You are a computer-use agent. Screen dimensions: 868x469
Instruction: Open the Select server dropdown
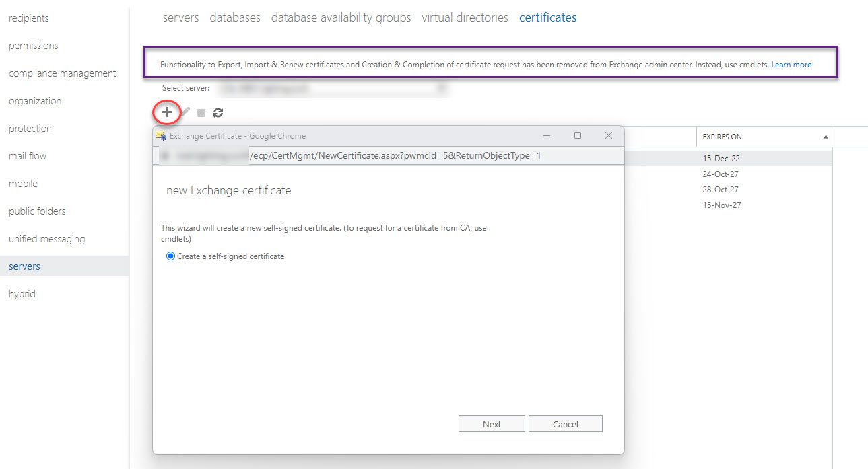[x=333, y=87]
